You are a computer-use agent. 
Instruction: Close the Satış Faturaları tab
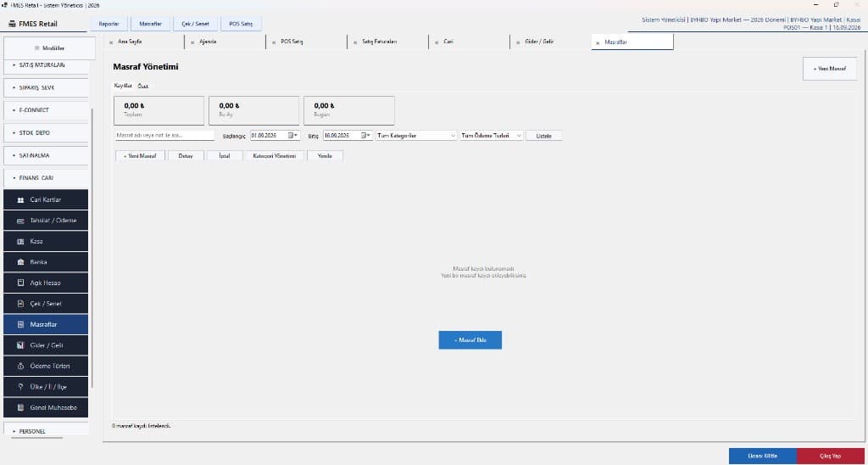pyautogui.click(x=355, y=42)
